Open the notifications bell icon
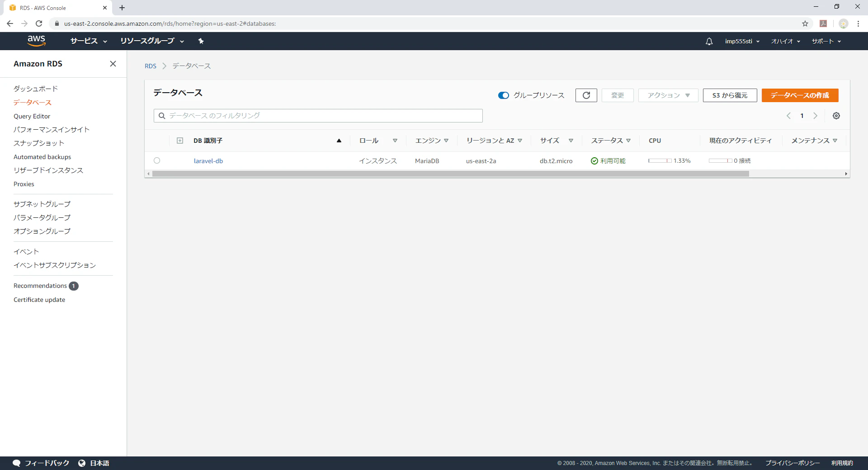 pos(709,41)
